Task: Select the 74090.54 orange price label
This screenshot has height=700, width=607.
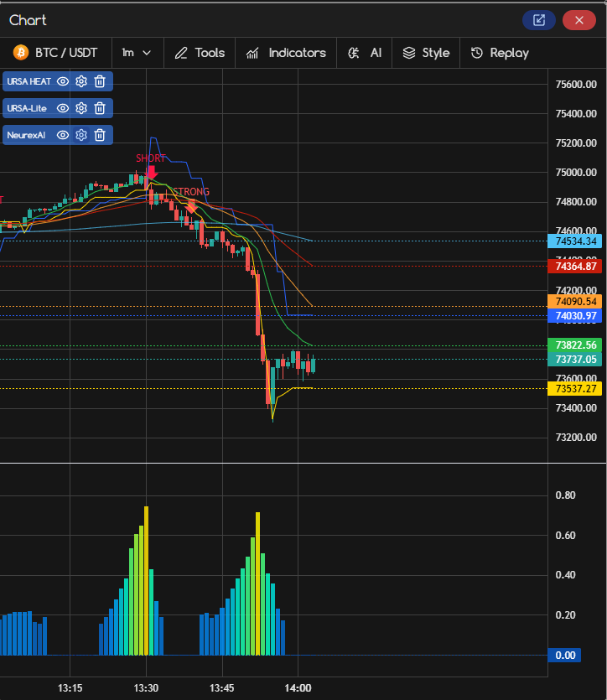Action: pyautogui.click(x=575, y=301)
